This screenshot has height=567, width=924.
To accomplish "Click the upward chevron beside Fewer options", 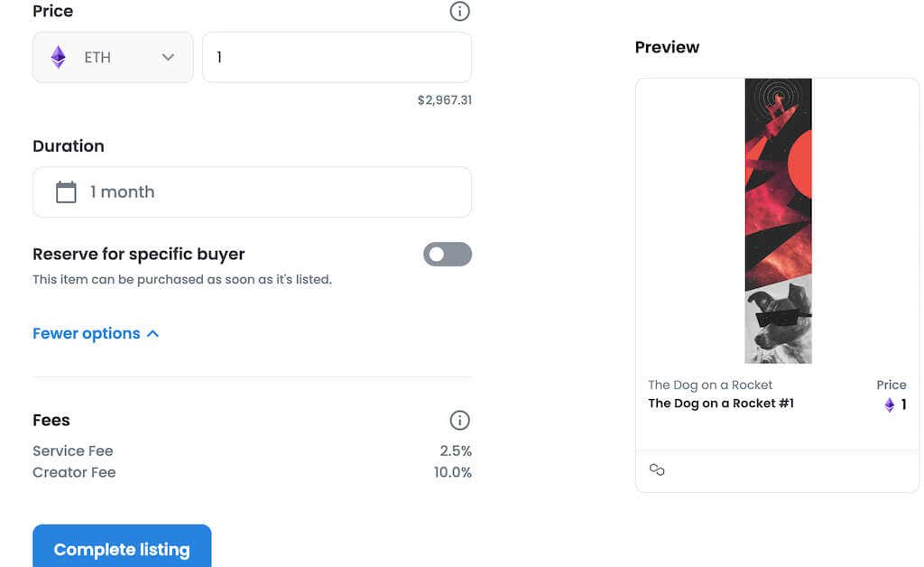I will [152, 332].
